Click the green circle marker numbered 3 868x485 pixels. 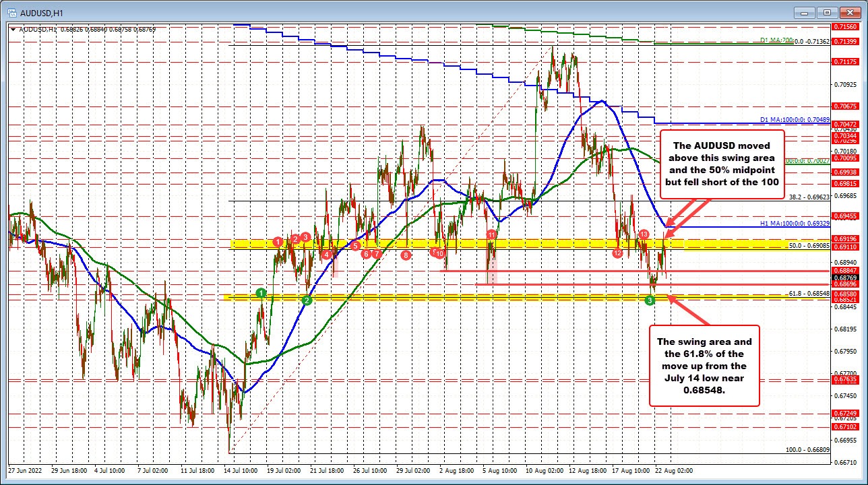(650, 300)
